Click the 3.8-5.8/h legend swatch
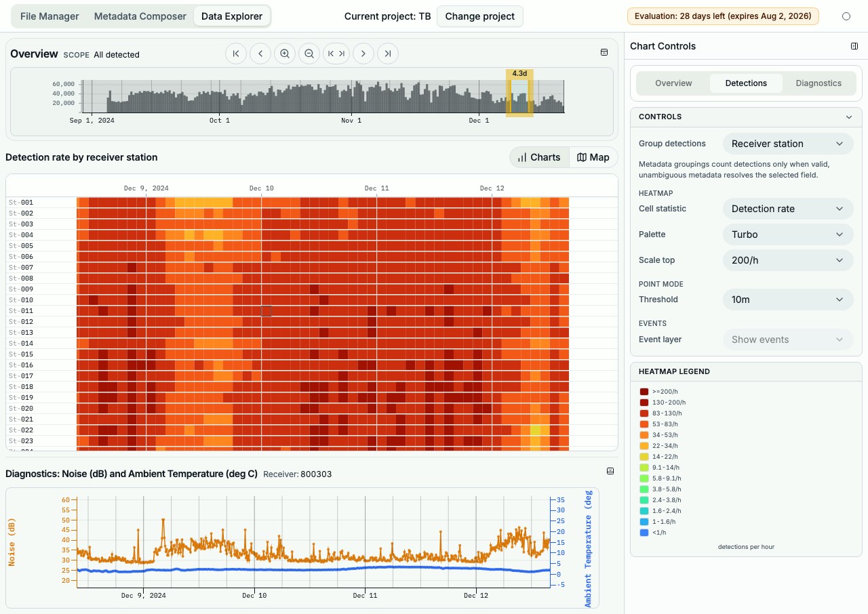868x614 pixels. coord(644,489)
